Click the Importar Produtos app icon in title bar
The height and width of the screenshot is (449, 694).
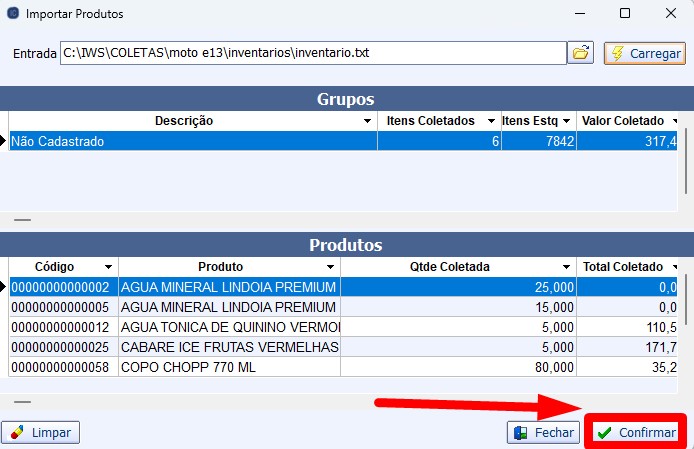12,14
